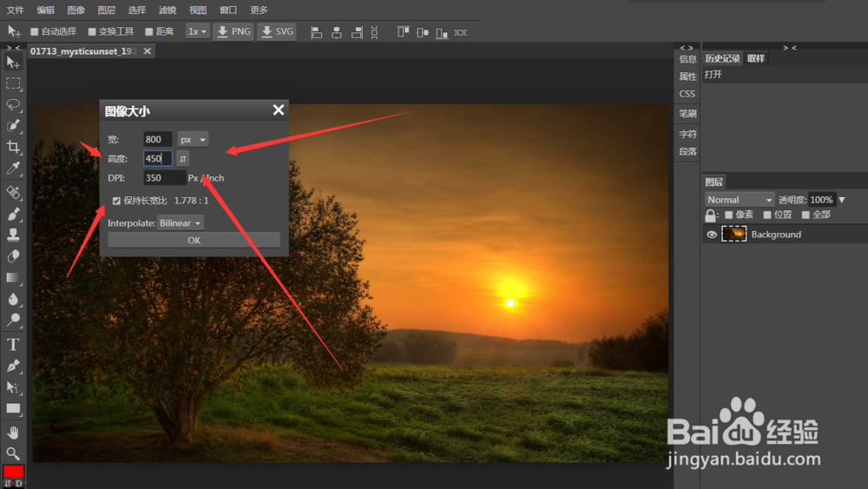Open the 编辑 menu
The height and width of the screenshot is (489, 868).
pos(45,10)
